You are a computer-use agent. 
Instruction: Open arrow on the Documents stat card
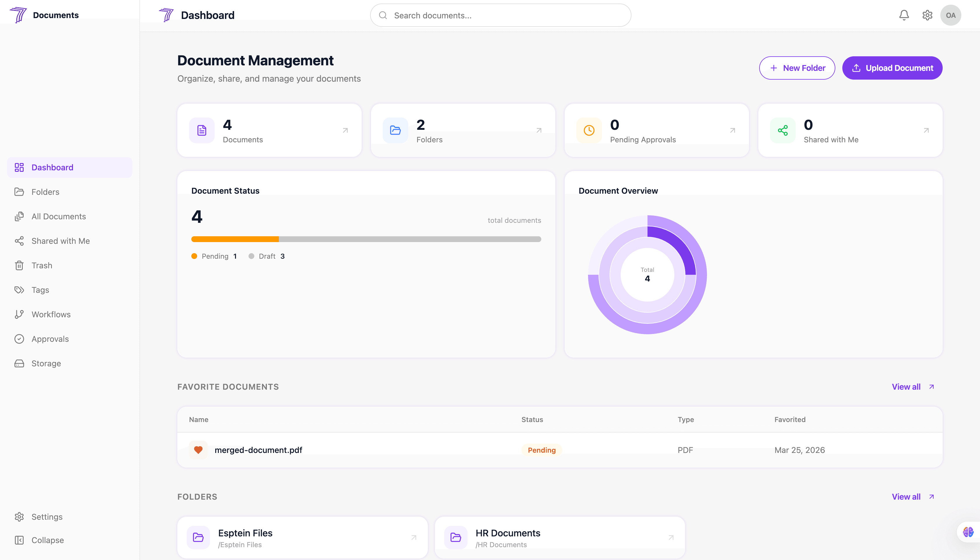345,130
